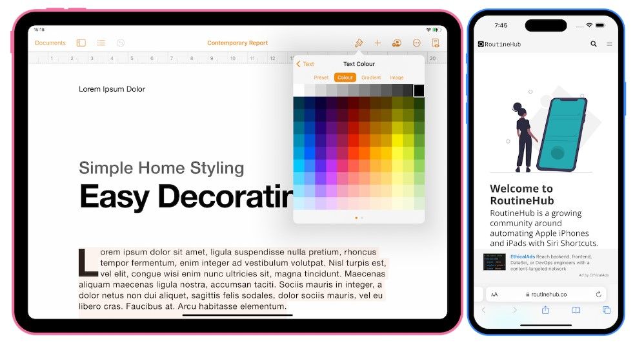The image size is (644, 345).
Task: Open the Collaborate icon in Pages toolbar
Action: [x=397, y=43]
